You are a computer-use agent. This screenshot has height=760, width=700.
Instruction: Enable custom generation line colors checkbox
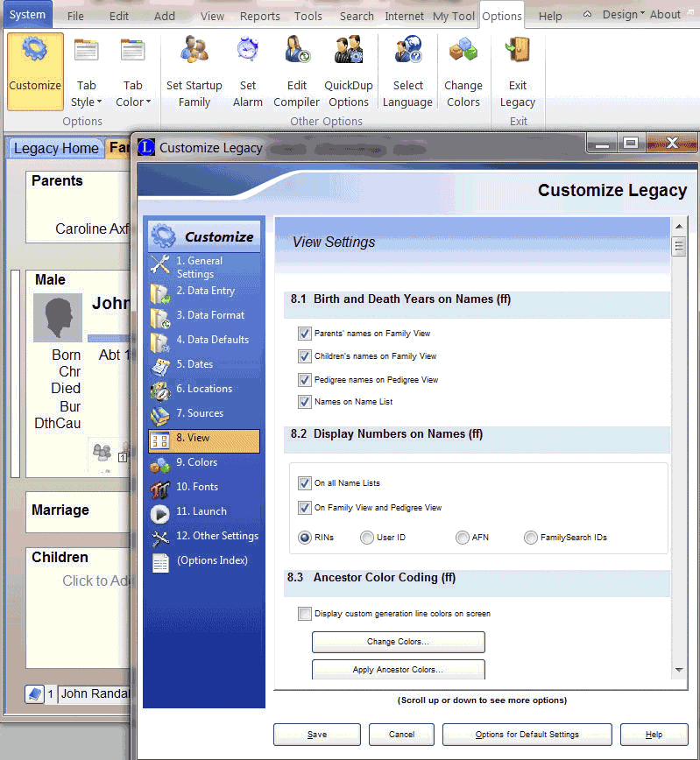click(305, 614)
